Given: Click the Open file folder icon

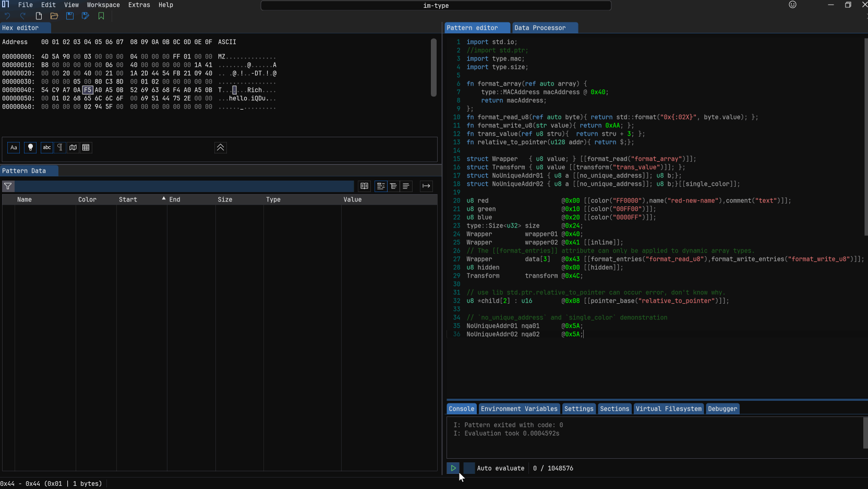Looking at the screenshot, I should coord(54,16).
